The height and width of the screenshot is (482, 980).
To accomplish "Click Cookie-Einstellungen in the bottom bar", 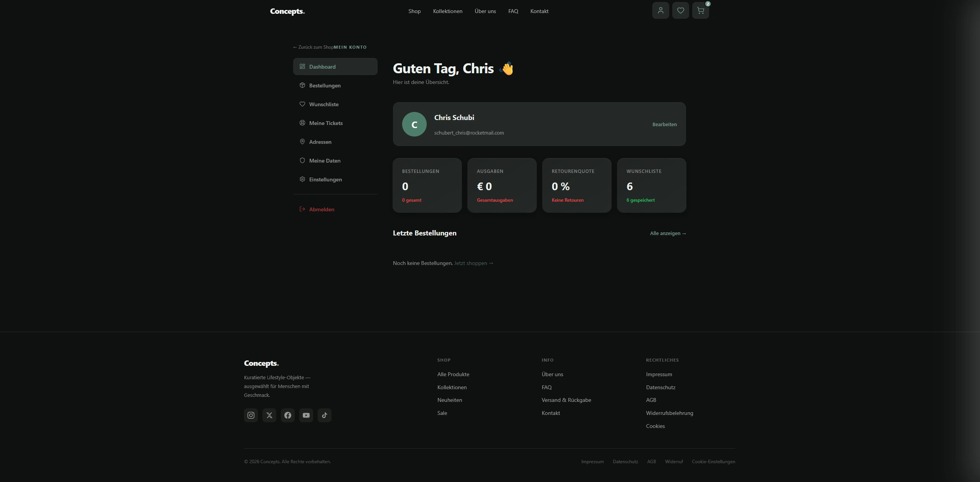I will 714,462.
